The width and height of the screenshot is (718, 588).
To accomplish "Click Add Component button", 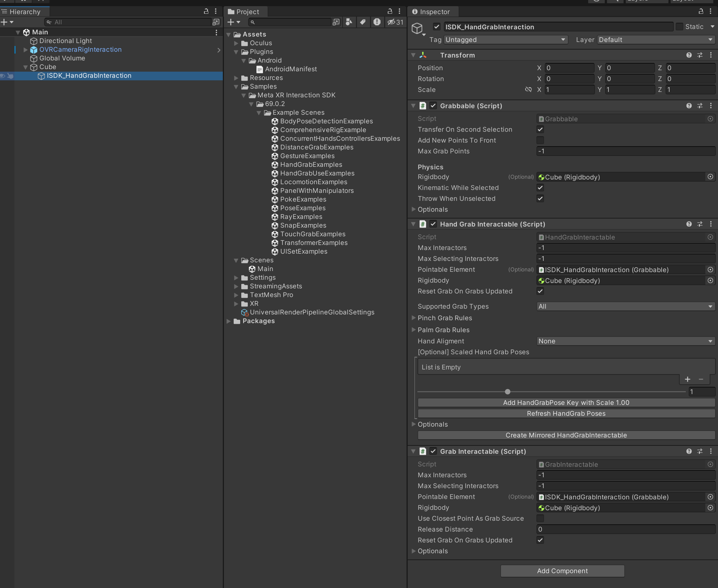I will click(x=562, y=571).
